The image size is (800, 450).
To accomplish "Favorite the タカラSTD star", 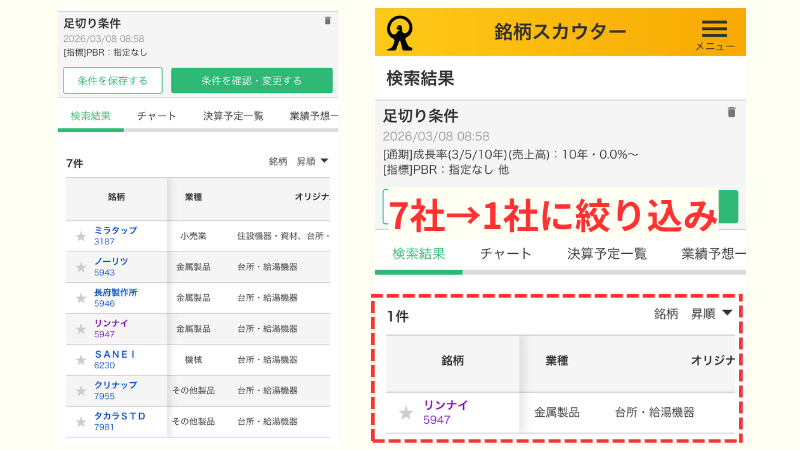I will pyautogui.click(x=81, y=422).
